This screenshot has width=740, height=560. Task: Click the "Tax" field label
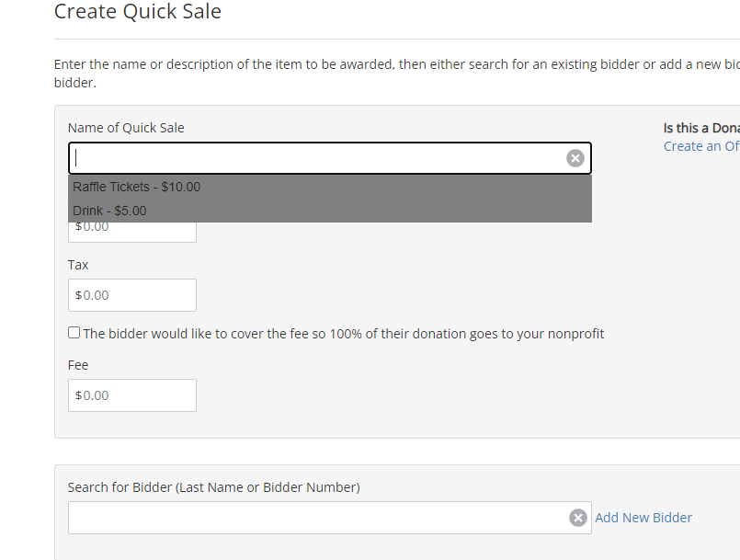pyautogui.click(x=78, y=265)
